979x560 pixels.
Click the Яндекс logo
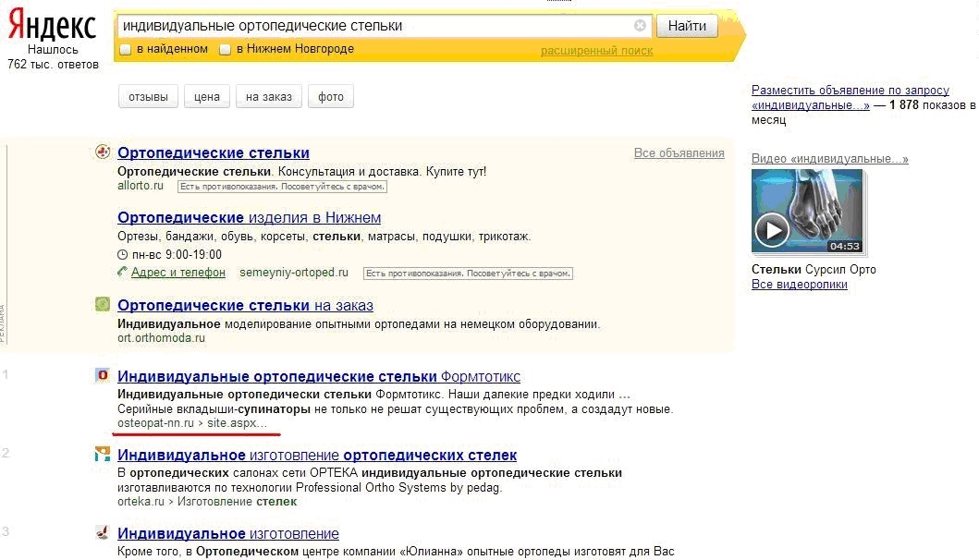click(52, 24)
